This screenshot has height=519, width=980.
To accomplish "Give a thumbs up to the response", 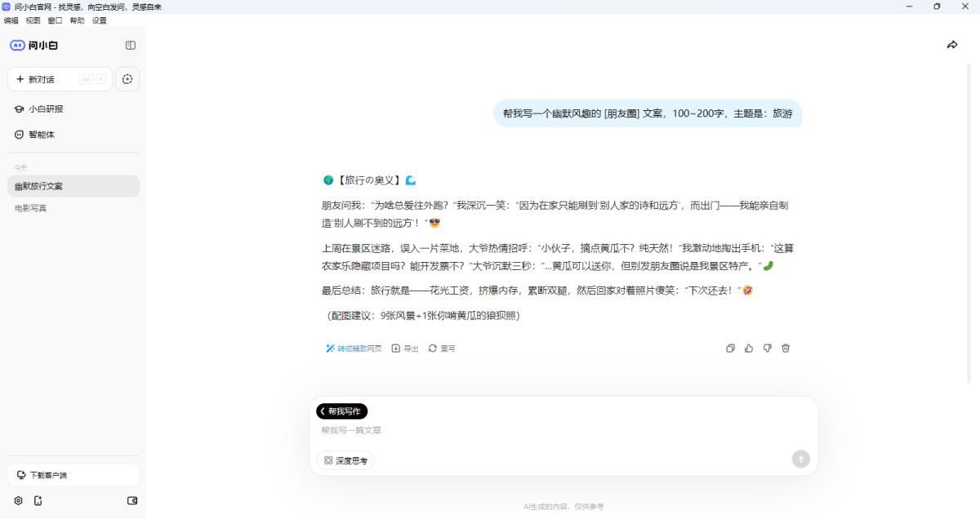I will tap(749, 348).
